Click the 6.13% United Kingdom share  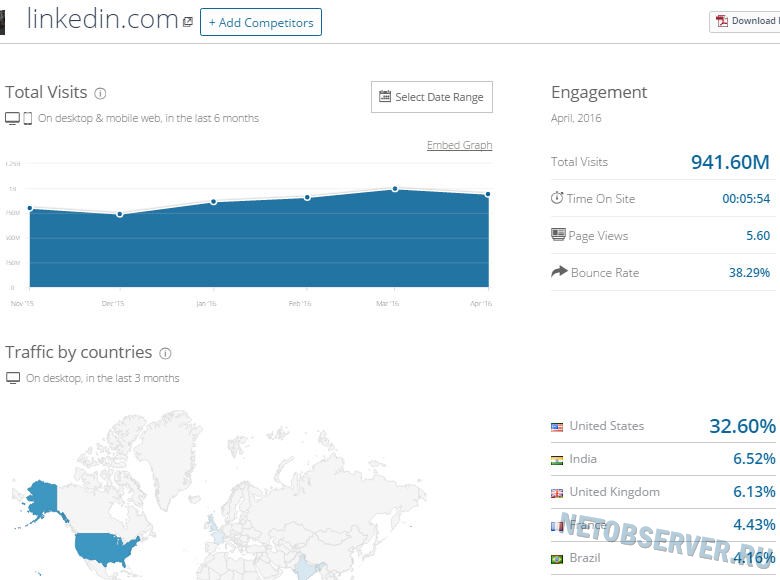(754, 491)
